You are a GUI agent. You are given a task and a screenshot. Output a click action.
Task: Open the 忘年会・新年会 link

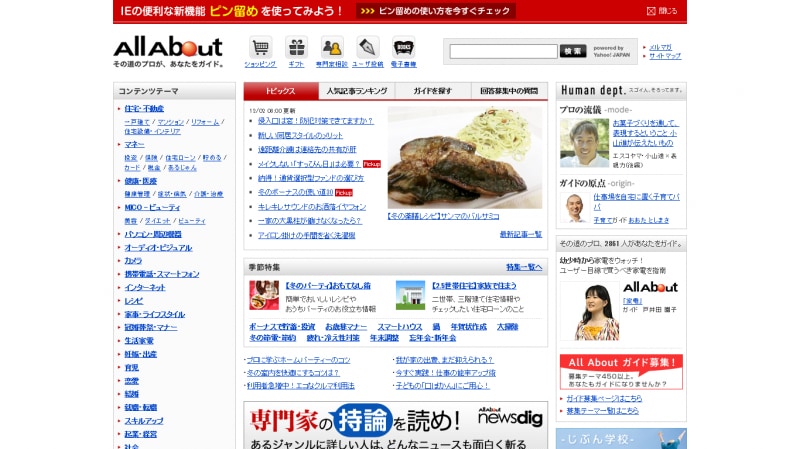[432, 338]
